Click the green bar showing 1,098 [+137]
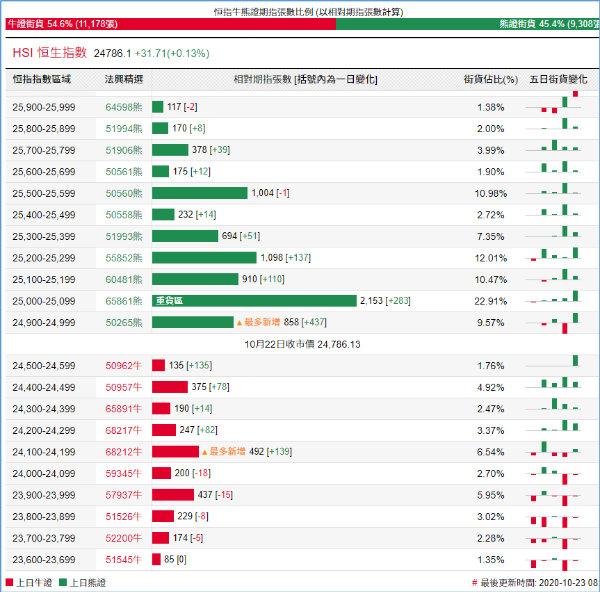The image size is (600, 592). (x=204, y=258)
